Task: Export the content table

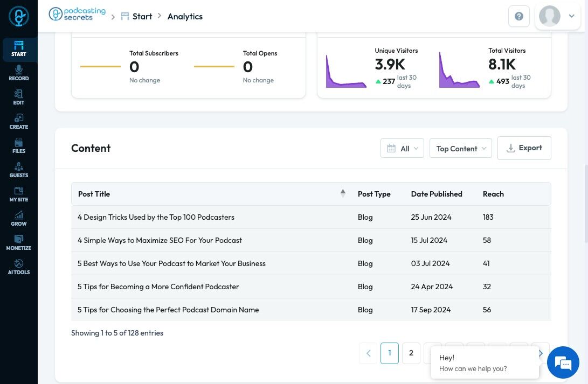Action: coord(524,148)
